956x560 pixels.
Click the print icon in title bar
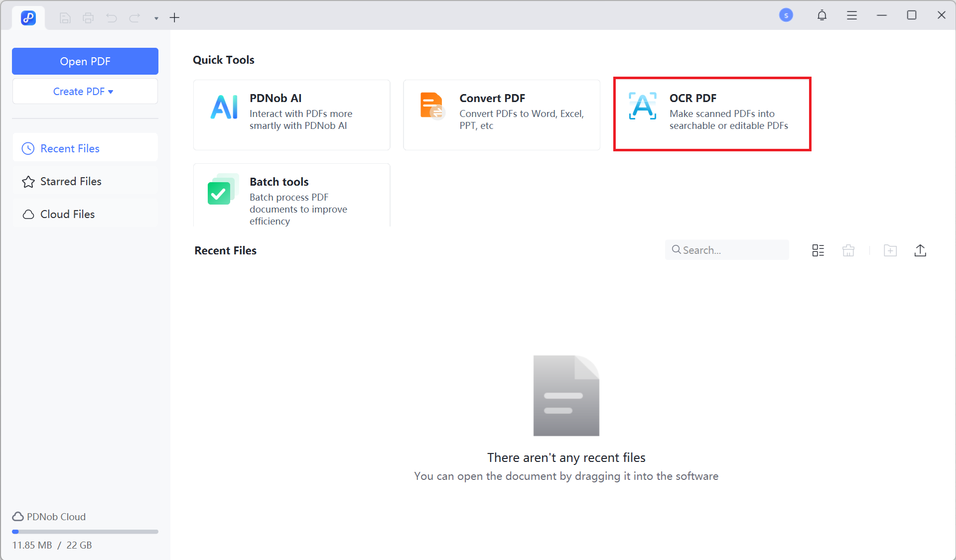88,18
